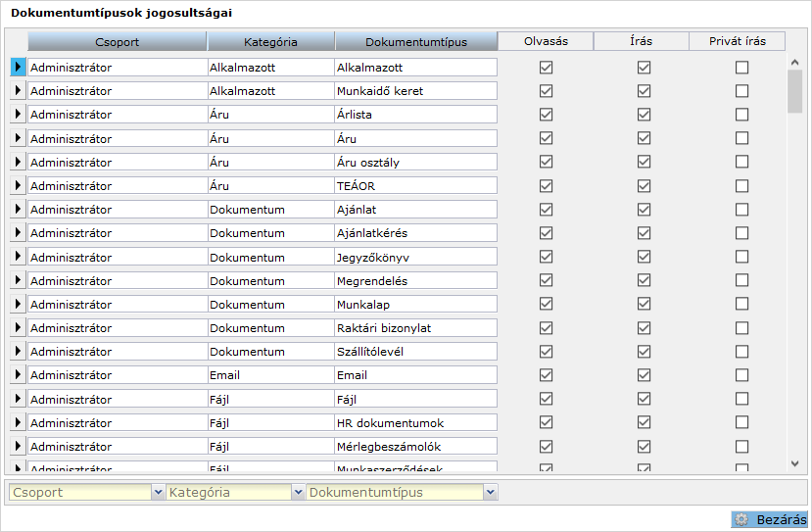Click the vertical scrollbar thumb
The height and width of the screenshot is (532, 812).
pyautogui.click(x=795, y=91)
